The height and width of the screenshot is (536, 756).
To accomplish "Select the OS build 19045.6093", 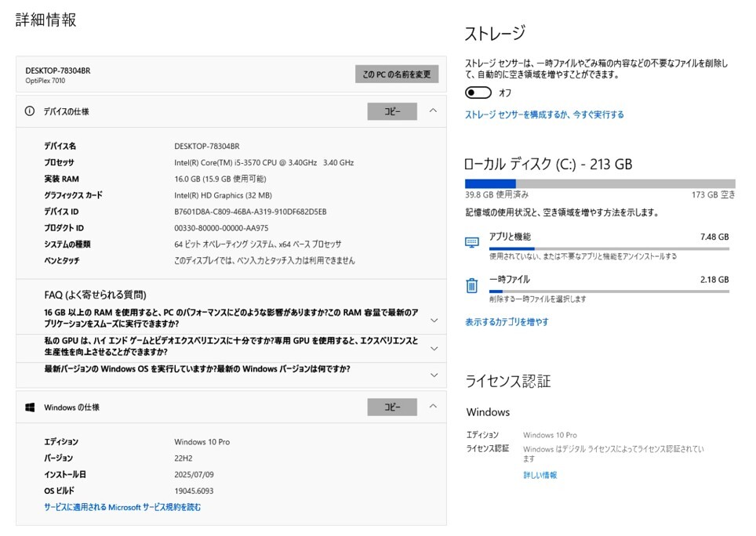I will (194, 491).
